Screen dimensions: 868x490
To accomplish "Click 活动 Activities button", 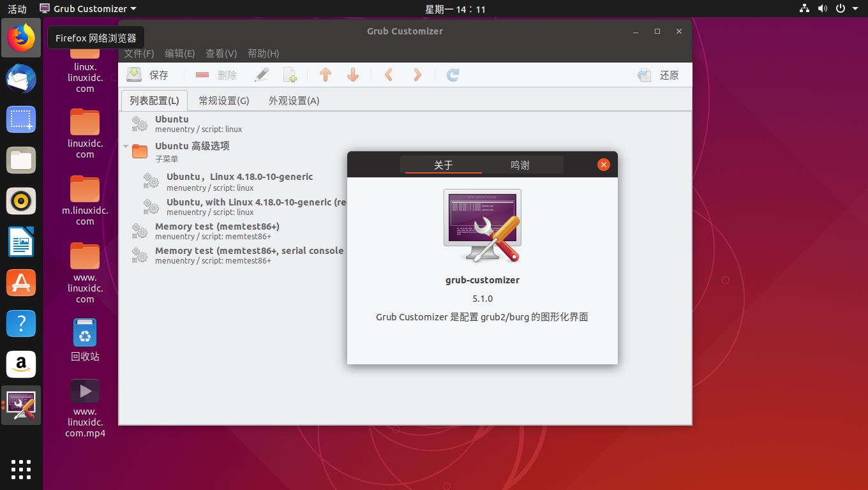I will point(17,9).
